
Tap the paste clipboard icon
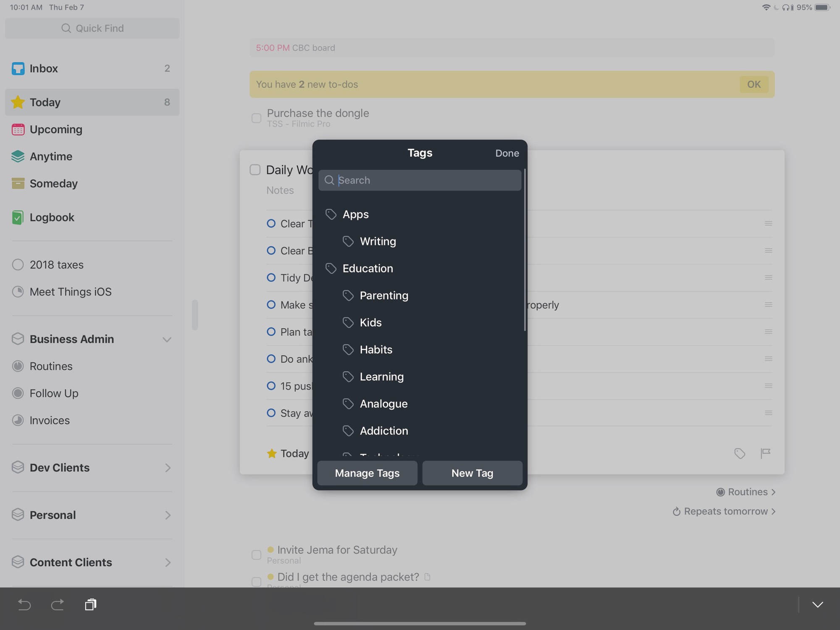[91, 604]
